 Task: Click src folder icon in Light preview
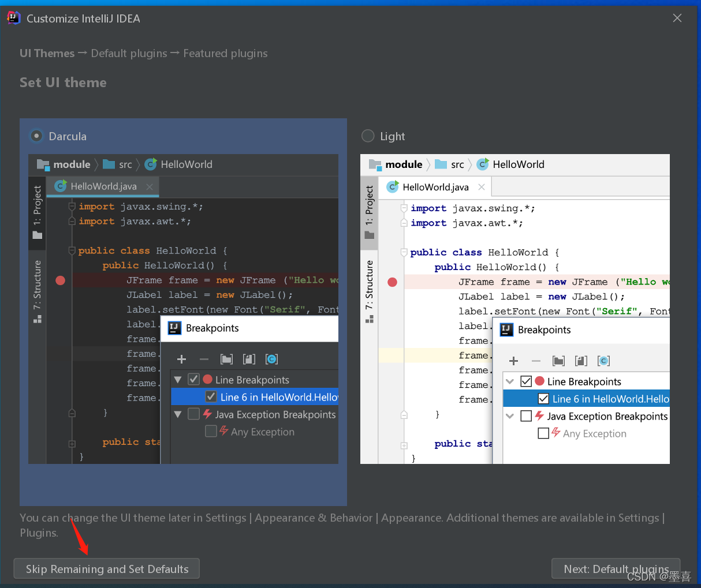point(441,164)
